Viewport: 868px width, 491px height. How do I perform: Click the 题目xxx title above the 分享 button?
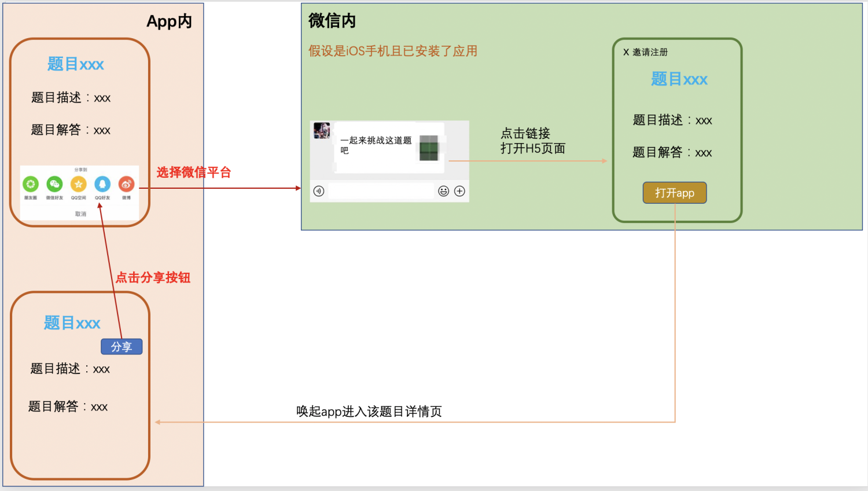point(72,323)
